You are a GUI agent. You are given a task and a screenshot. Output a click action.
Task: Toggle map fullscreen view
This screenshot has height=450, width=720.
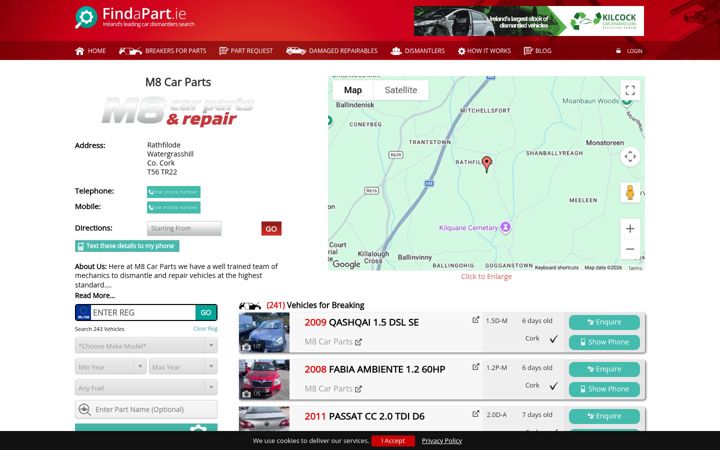click(630, 90)
